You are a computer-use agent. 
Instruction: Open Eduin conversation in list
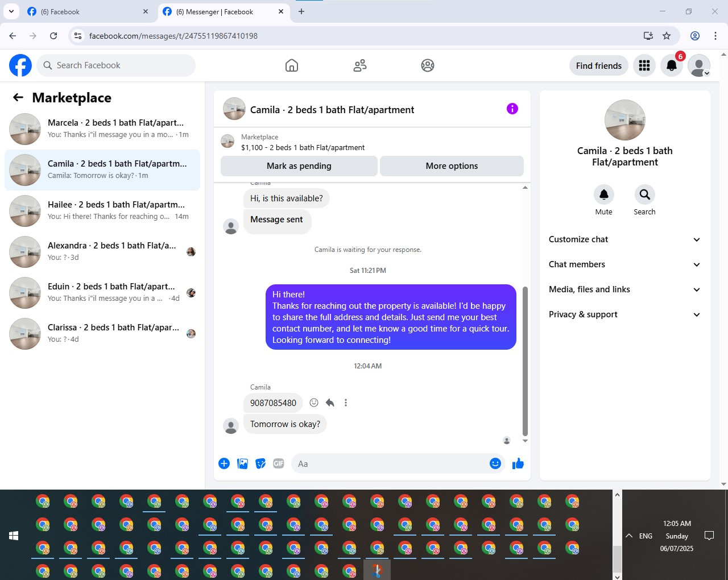click(x=102, y=293)
